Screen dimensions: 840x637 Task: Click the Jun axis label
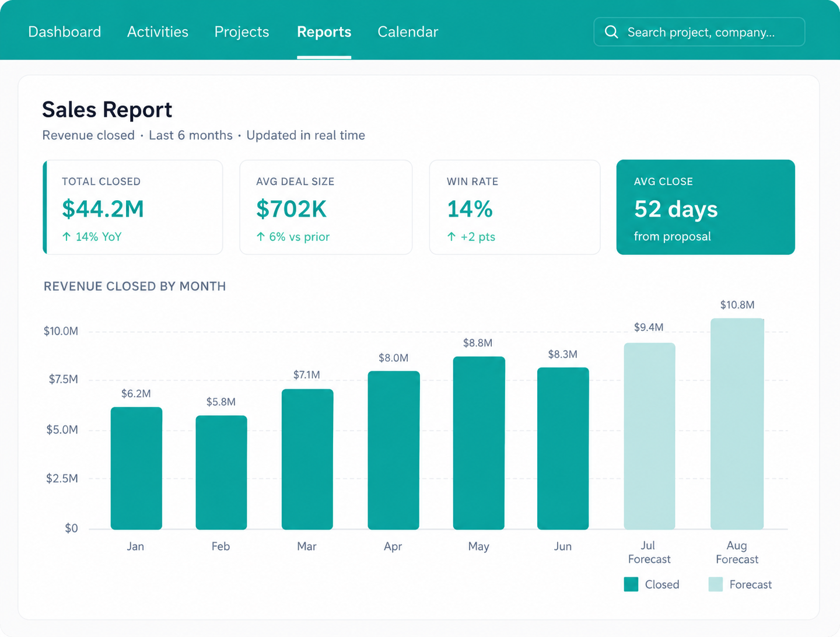coord(563,546)
